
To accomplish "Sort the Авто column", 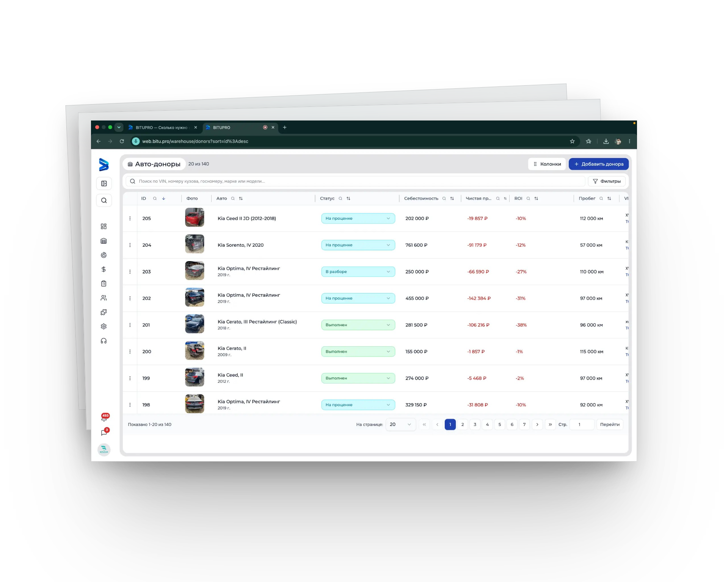I will [241, 199].
